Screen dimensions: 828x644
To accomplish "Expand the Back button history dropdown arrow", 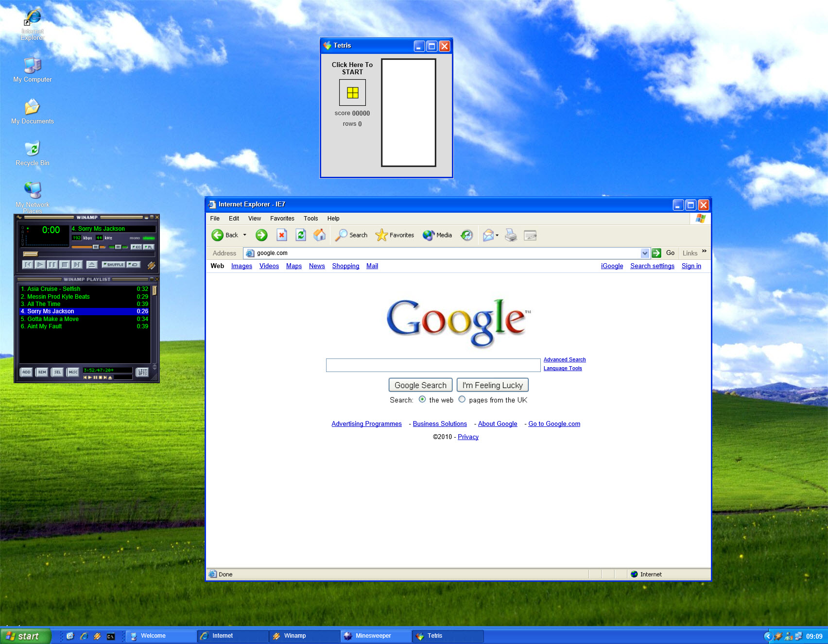I will [x=244, y=235].
